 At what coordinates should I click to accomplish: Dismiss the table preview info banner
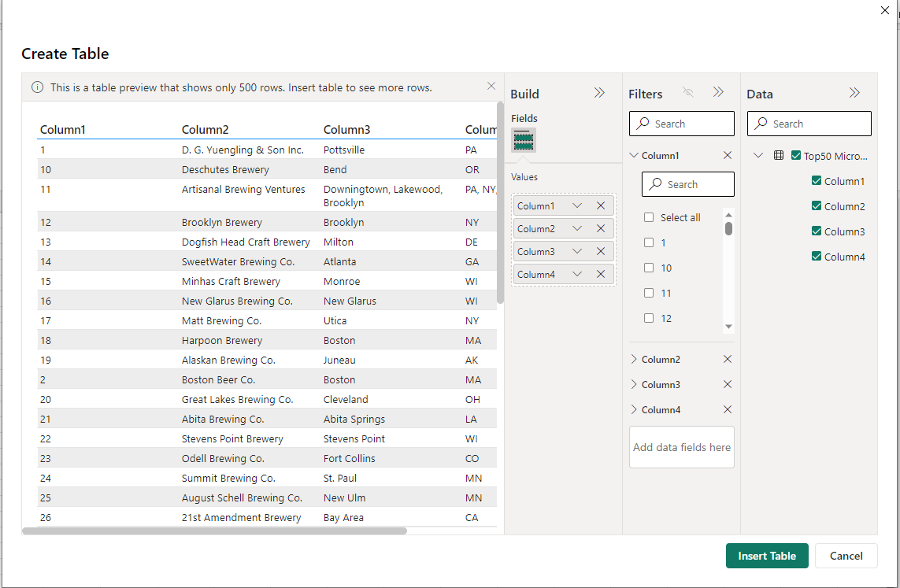(491, 86)
